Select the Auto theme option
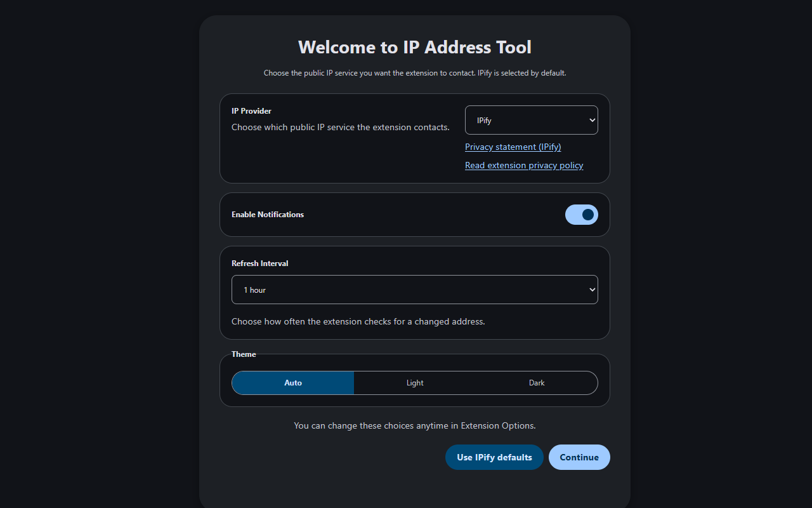This screenshot has width=812, height=508. click(x=293, y=383)
